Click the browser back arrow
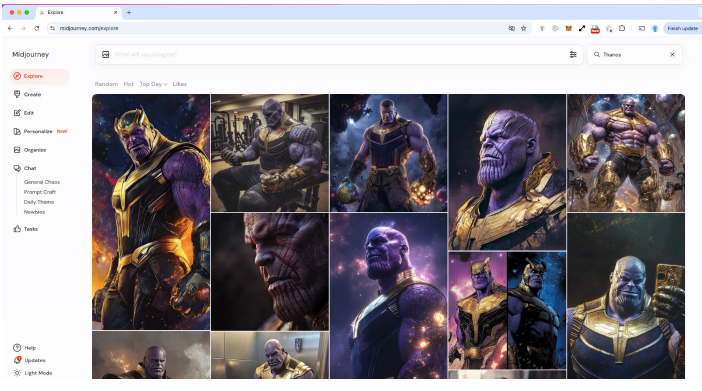This screenshot has height=391, width=702. [10, 28]
